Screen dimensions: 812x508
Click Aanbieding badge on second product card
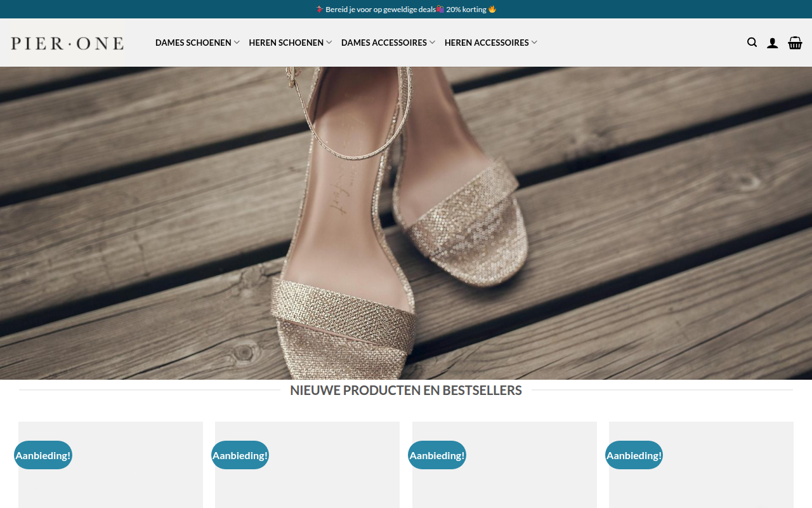click(240, 455)
